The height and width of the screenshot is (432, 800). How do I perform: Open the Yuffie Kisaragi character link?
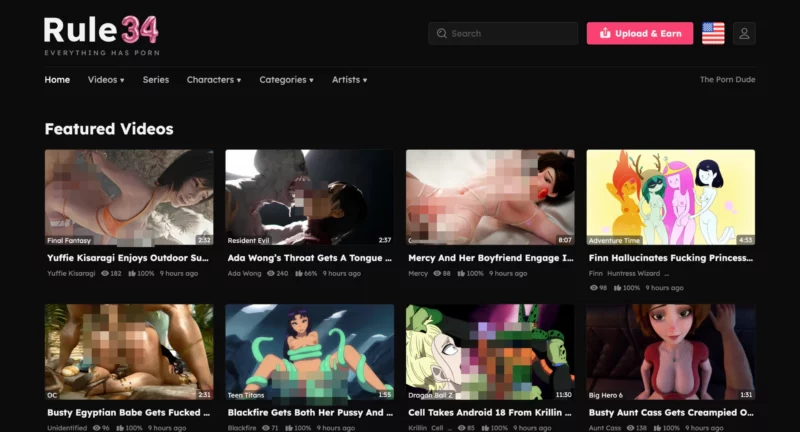[71, 273]
